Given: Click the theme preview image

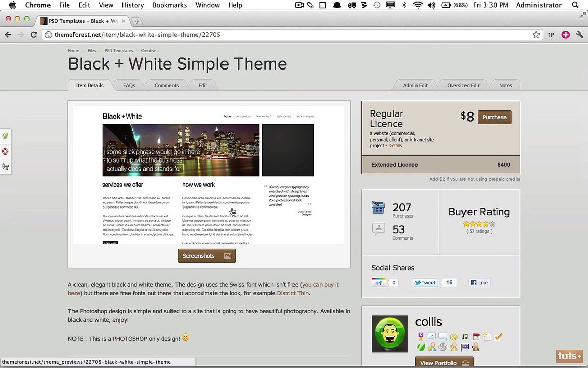Looking at the screenshot, I should 208,175.
